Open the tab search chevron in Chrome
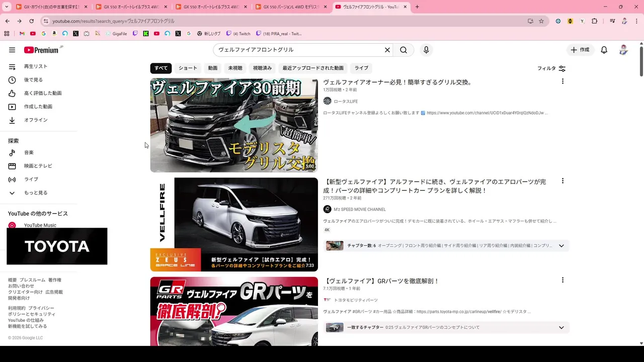This screenshot has height=362, width=644. point(7,7)
